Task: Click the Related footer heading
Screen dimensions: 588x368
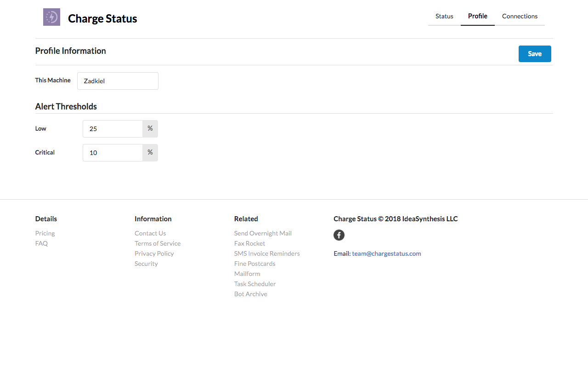Action: [x=246, y=219]
